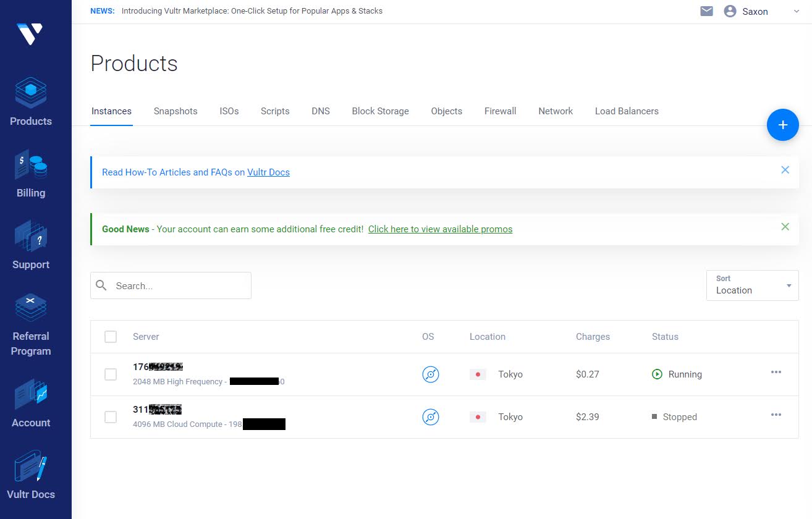Click the Saxon user avatar icon
The width and height of the screenshot is (812, 519).
[x=730, y=11]
